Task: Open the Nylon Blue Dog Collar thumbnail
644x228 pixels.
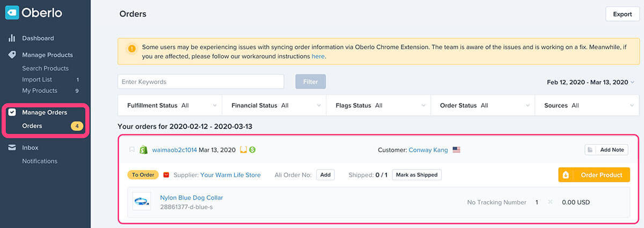Action: (142, 201)
